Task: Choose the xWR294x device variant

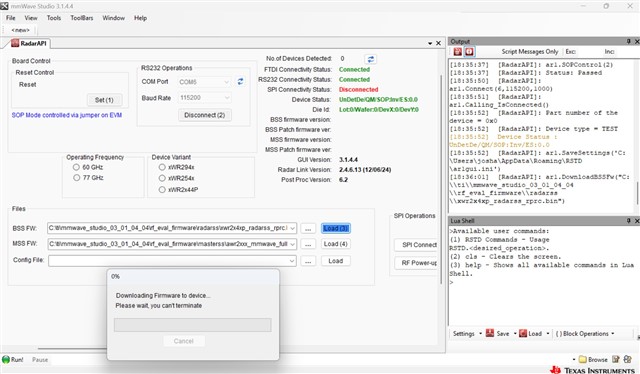Action: (162, 167)
